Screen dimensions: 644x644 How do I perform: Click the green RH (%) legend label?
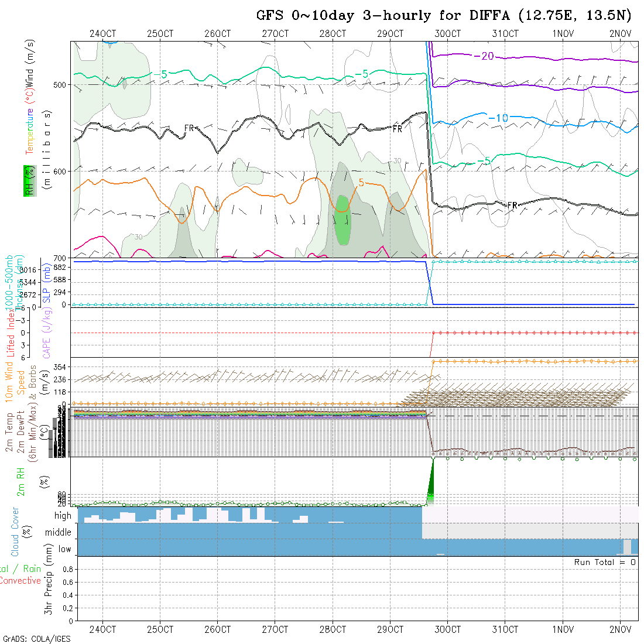click(28, 180)
